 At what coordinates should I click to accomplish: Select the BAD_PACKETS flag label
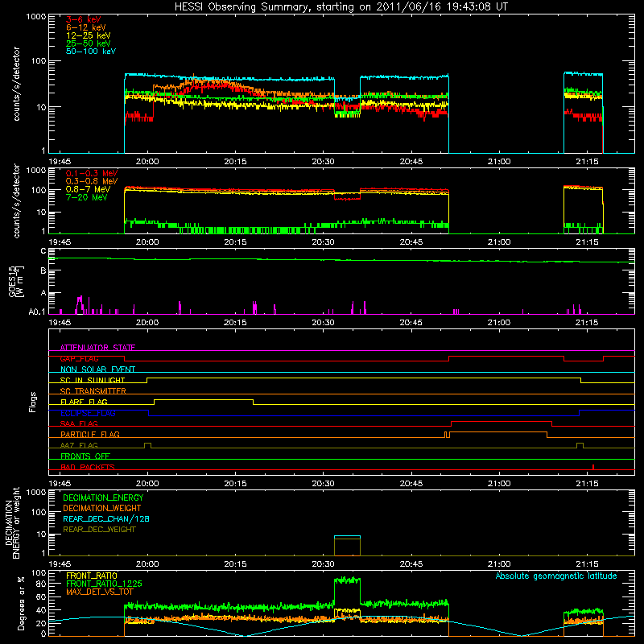click(88, 467)
